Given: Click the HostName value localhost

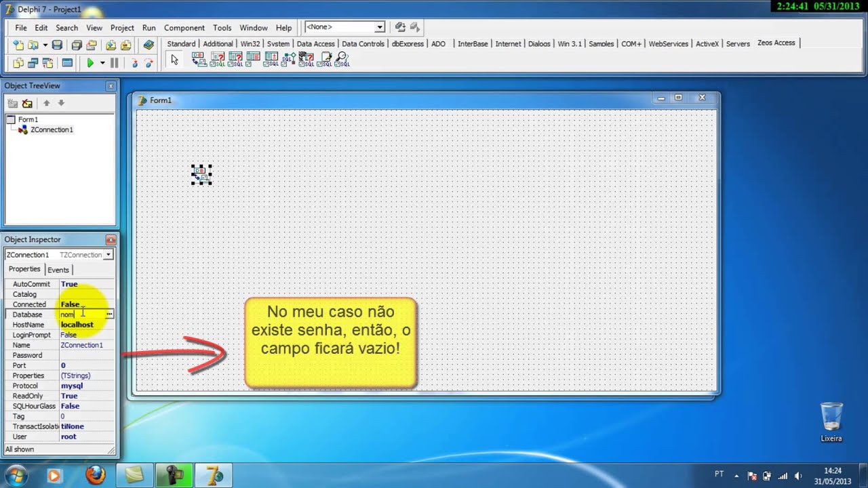Looking at the screenshot, I should pos(77,325).
